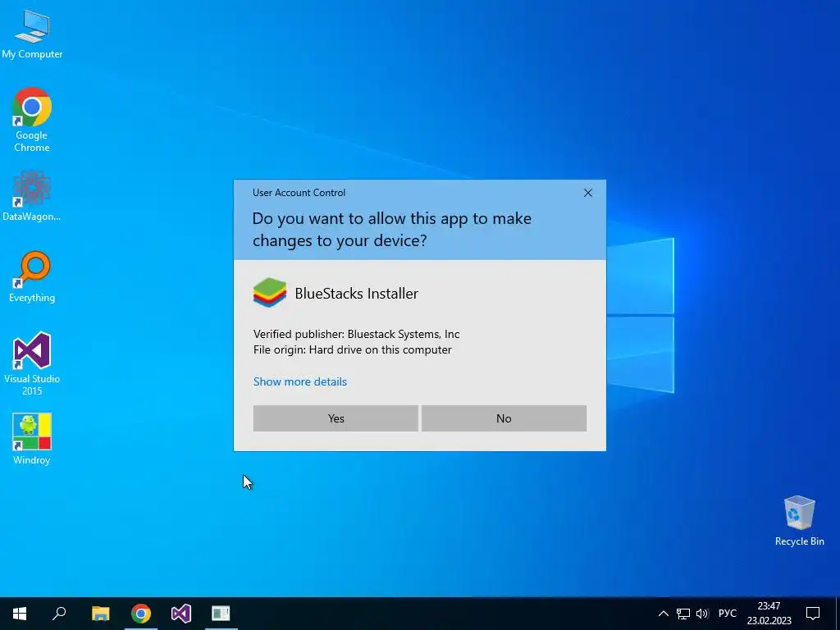Image resolution: width=840 pixels, height=630 pixels.
Task: Expand Show more details link
Action: [300, 381]
